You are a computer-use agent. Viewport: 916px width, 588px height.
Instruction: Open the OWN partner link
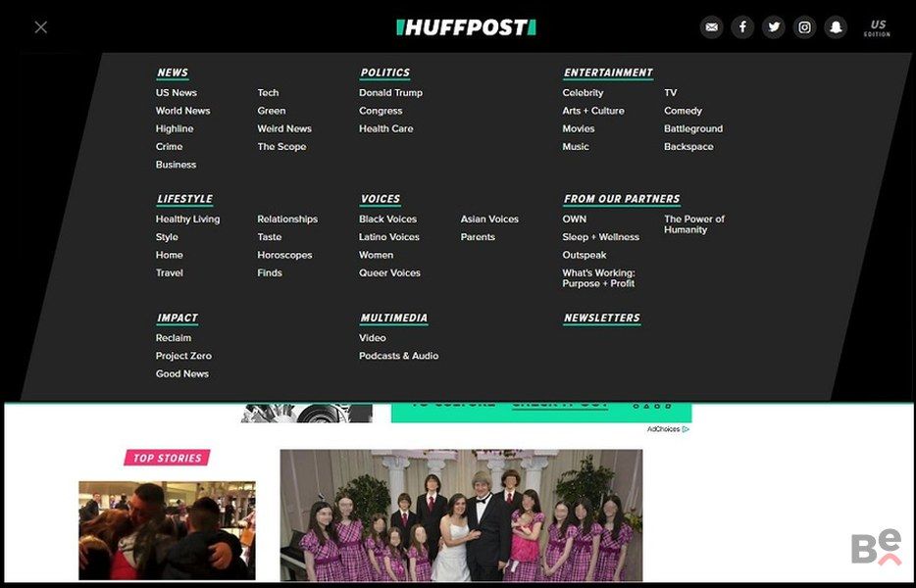pos(575,219)
